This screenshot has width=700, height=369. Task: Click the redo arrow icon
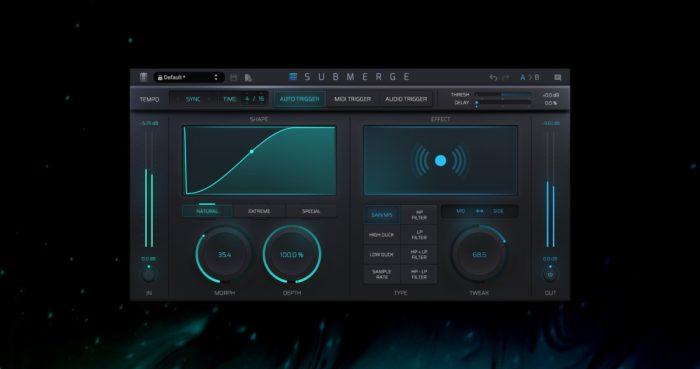click(506, 78)
